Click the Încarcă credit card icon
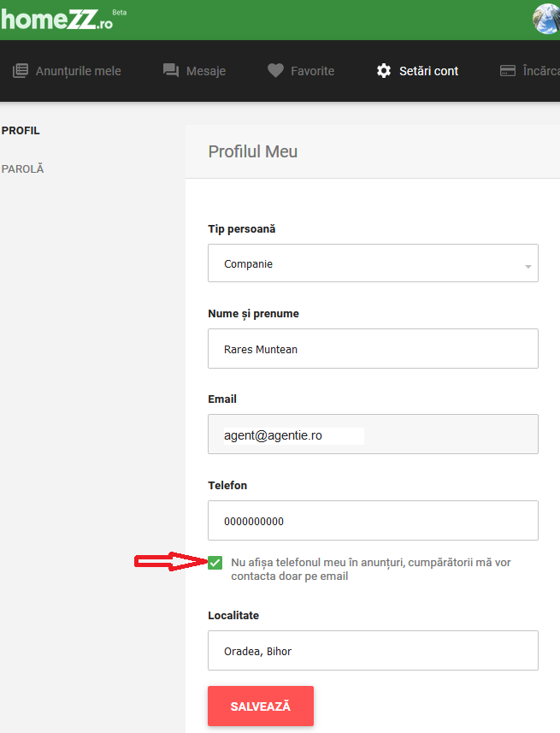 tap(508, 71)
